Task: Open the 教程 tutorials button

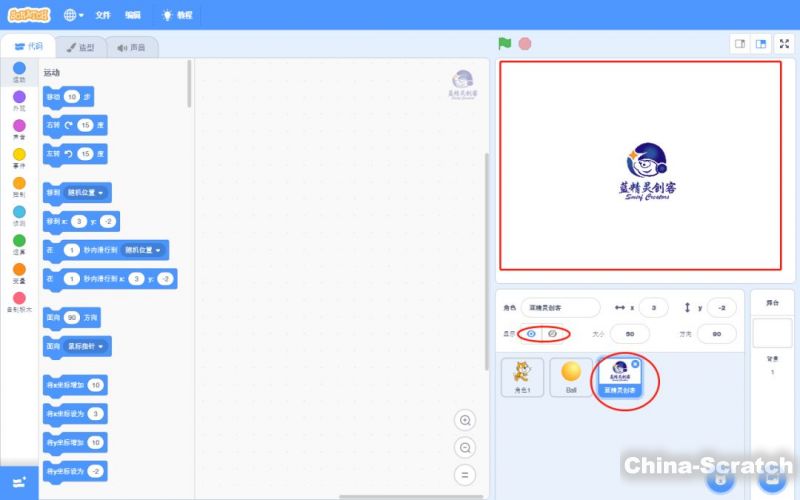Action: pos(176,15)
